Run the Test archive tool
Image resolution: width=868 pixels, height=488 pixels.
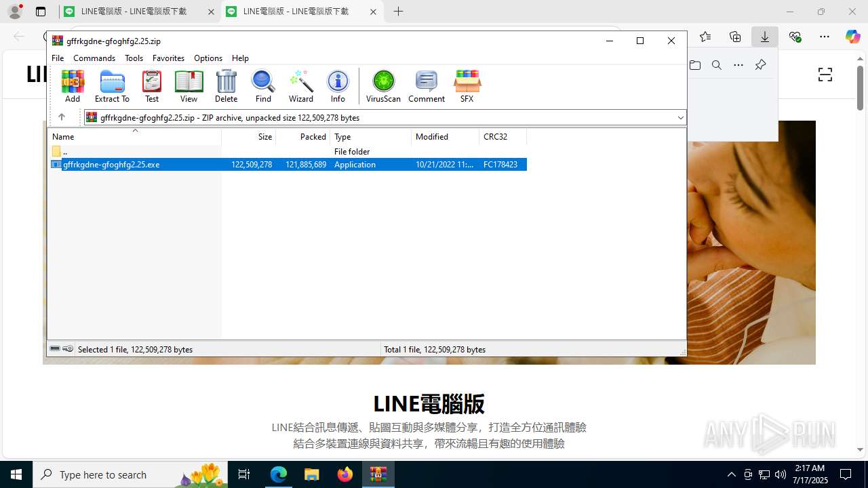(x=152, y=86)
